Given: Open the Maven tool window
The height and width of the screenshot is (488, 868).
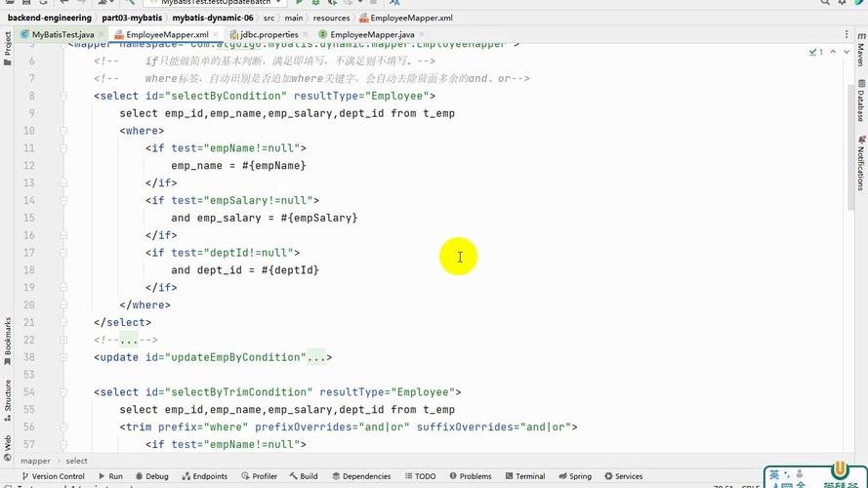Looking at the screenshot, I should (861, 50).
